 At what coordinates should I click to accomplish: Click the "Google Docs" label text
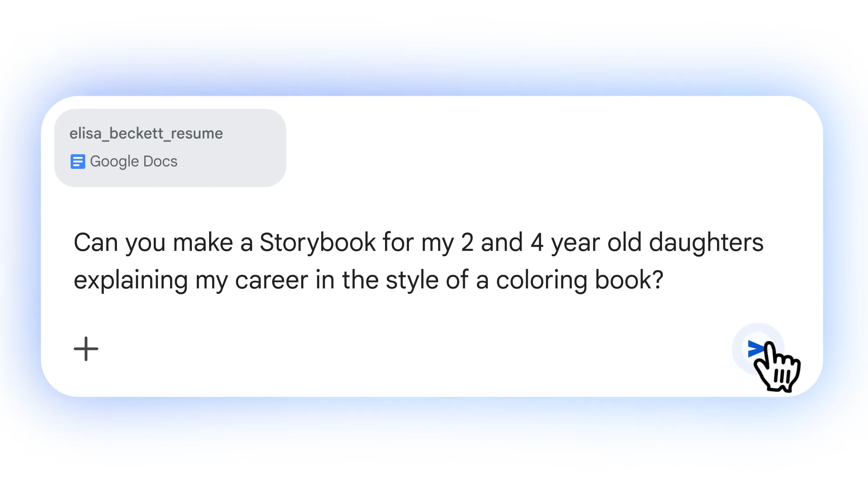click(133, 161)
